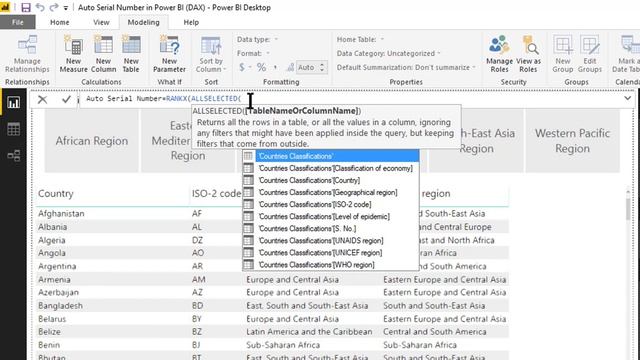The image size is (640, 360).
Task: Switch to Report view in the sidebar
Action: [13, 102]
